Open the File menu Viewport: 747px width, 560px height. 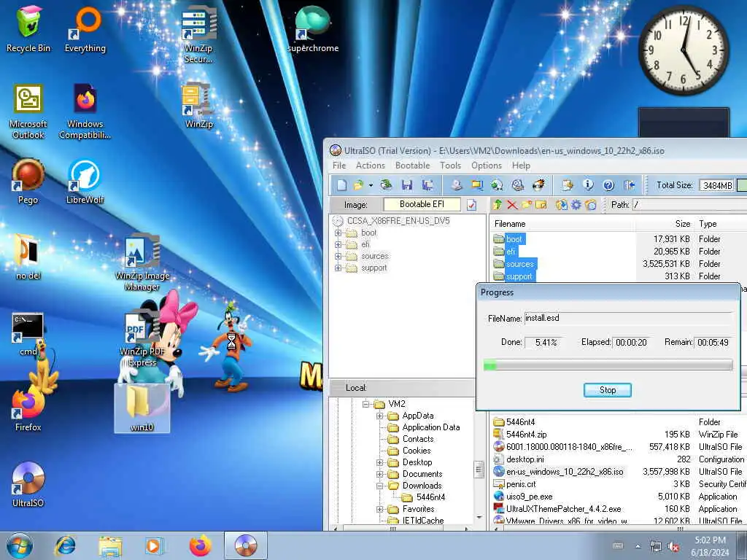point(339,166)
